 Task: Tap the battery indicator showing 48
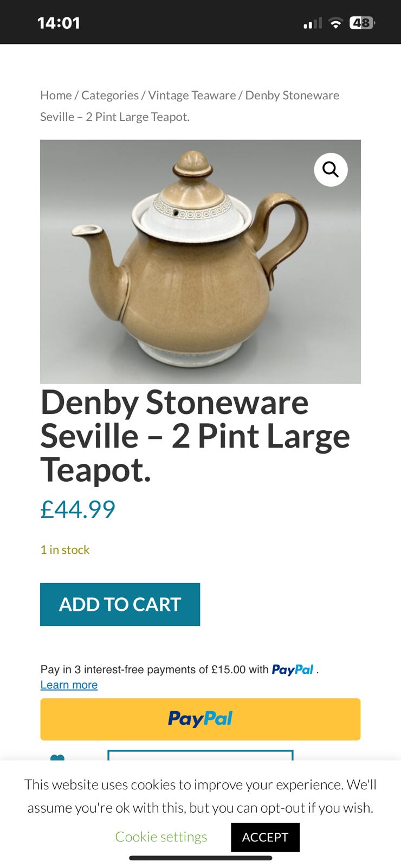pyautogui.click(x=362, y=23)
